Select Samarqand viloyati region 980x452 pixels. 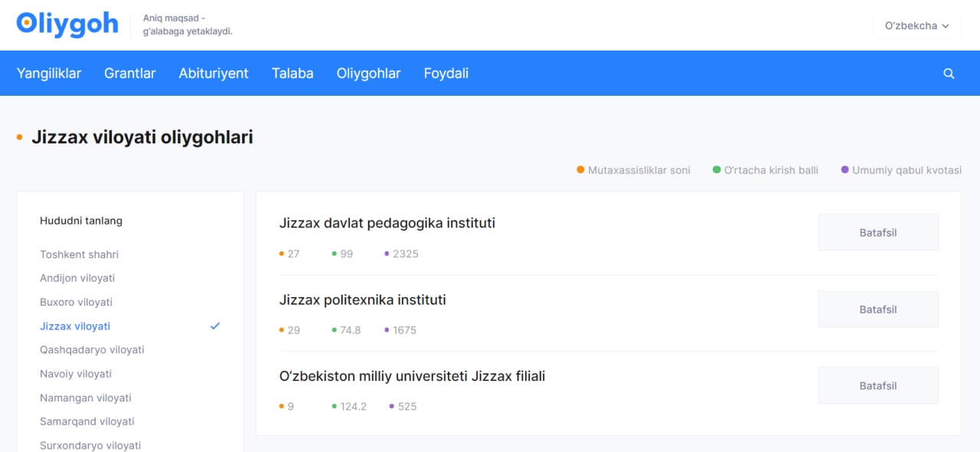87,421
